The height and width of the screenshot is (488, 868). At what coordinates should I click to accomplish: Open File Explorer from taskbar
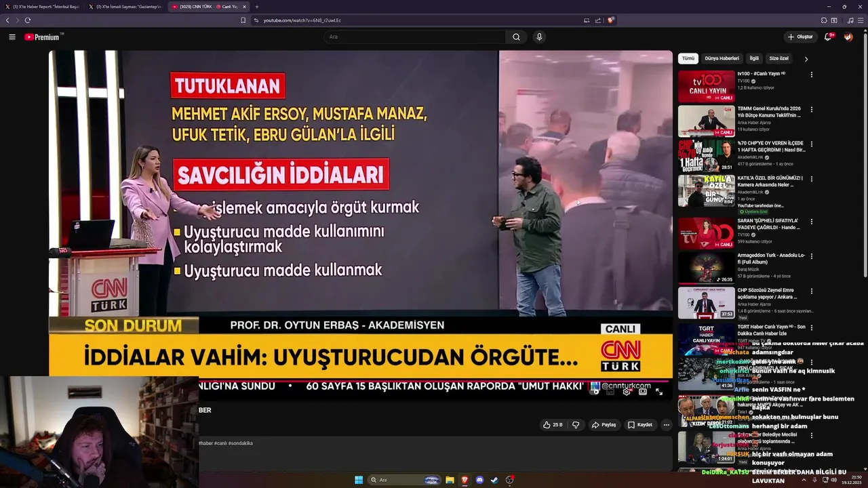[450, 480]
